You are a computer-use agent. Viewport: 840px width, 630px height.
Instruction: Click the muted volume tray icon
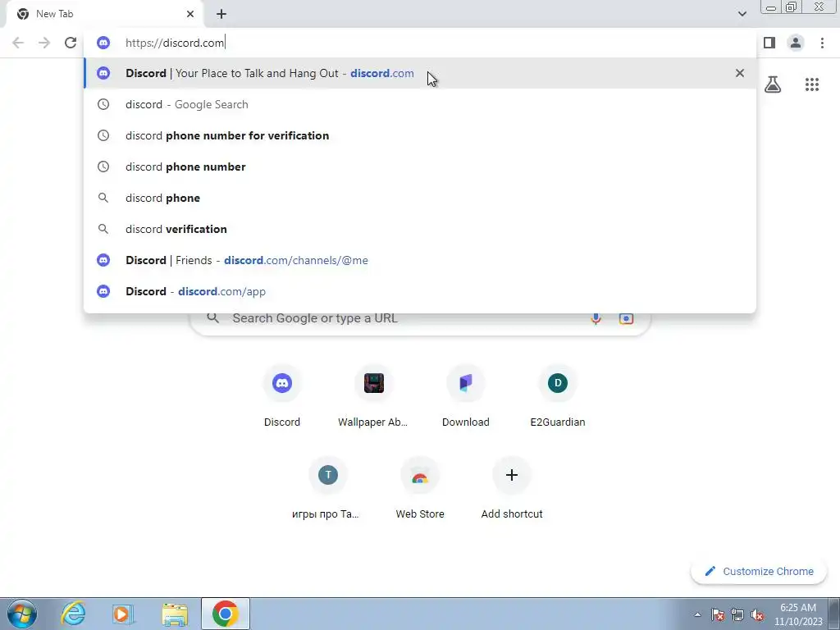[757, 614]
